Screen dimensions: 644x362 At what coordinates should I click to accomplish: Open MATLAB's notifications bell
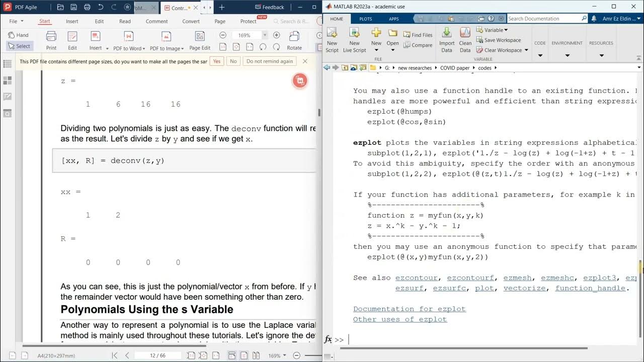(x=594, y=19)
